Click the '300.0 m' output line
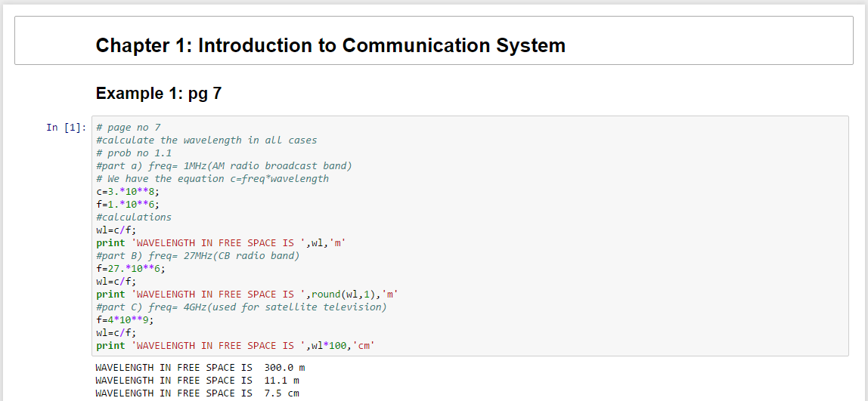This screenshot has width=868, height=401. pos(200,368)
